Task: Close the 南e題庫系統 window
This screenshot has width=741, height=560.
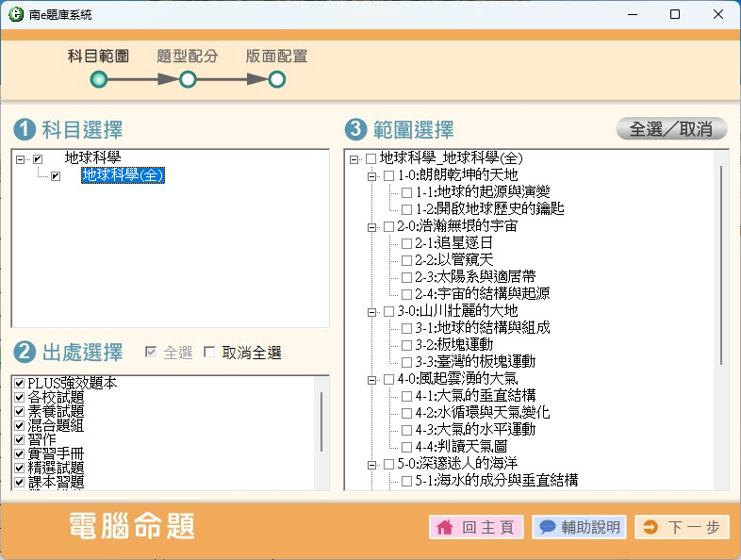Action: coord(717,15)
